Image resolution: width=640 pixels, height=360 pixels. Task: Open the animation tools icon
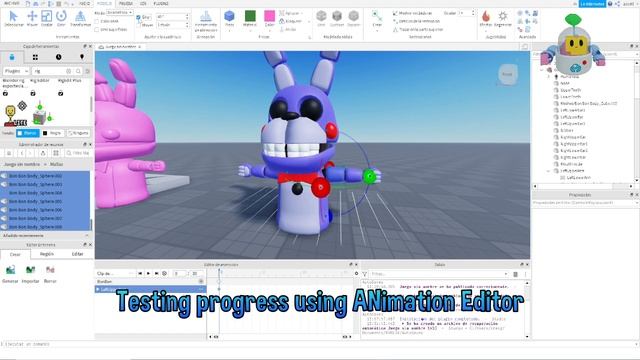pos(206,21)
